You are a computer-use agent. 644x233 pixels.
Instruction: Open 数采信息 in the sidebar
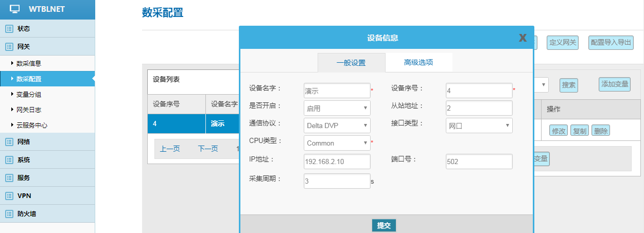(x=29, y=63)
